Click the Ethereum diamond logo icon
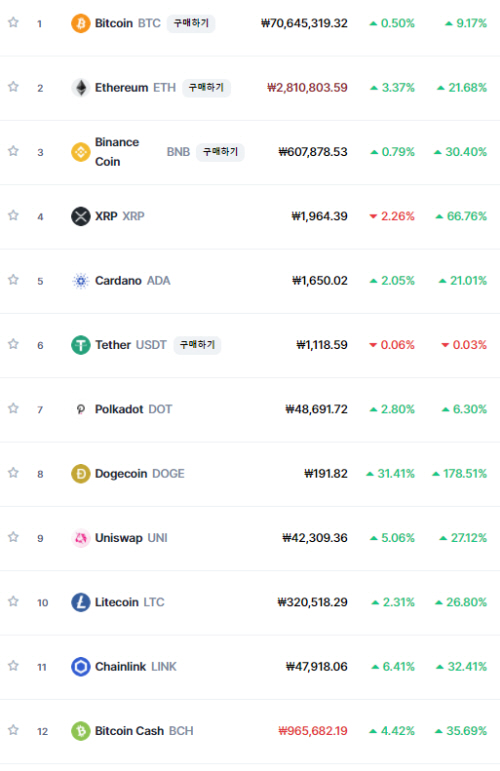The height and width of the screenshot is (771, 500). click(81, 88)
